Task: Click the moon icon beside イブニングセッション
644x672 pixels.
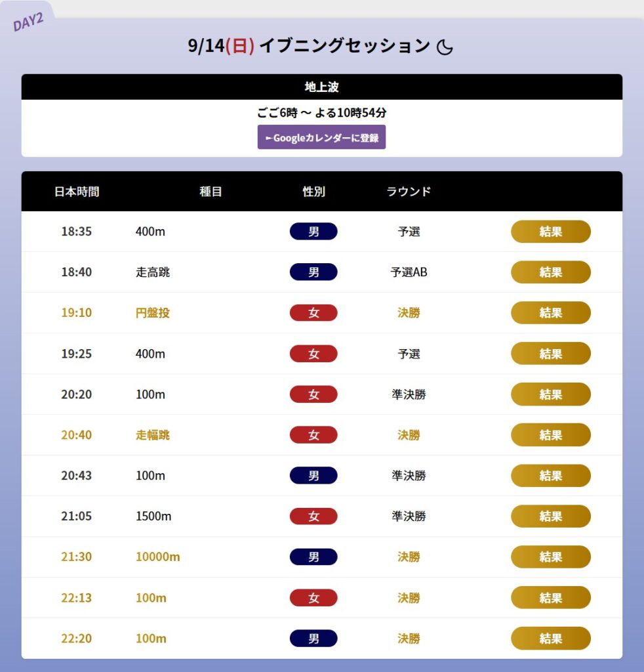Action: [x=445, y=47]
